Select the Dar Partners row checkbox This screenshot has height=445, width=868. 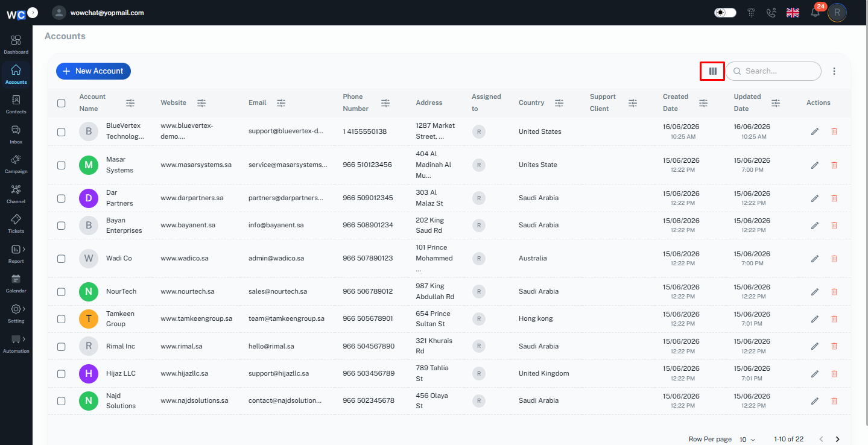(61, 198)
